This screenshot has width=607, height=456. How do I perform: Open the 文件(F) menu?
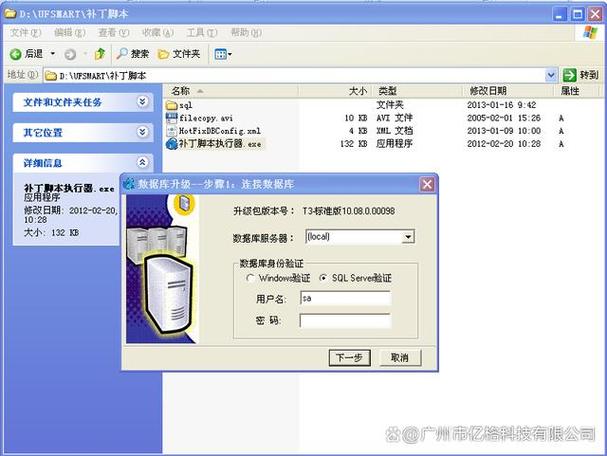point(25,33)
